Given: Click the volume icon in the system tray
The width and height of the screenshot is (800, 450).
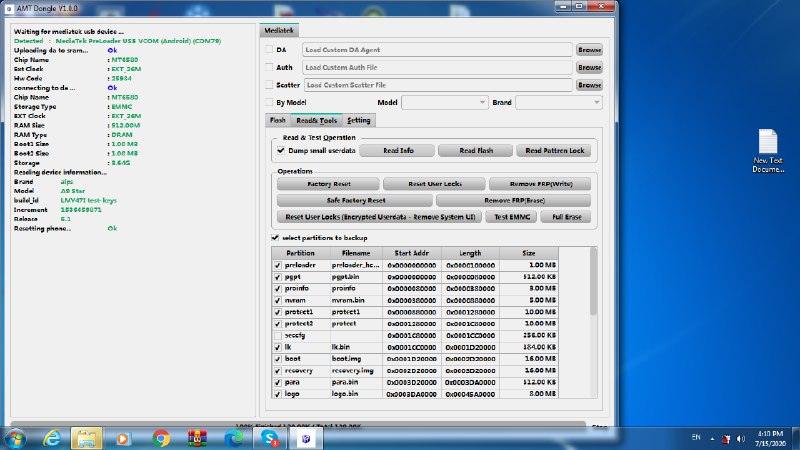Looking at the screenshot, I should click(741, 439).
